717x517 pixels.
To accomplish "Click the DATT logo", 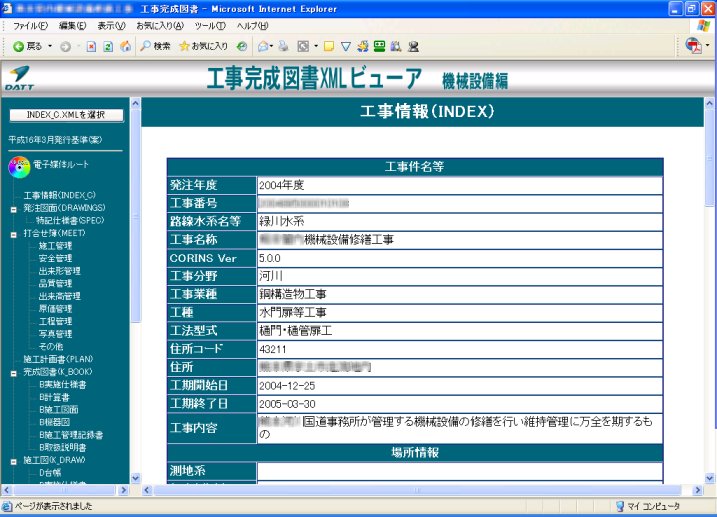I will (x=19, y=78).
